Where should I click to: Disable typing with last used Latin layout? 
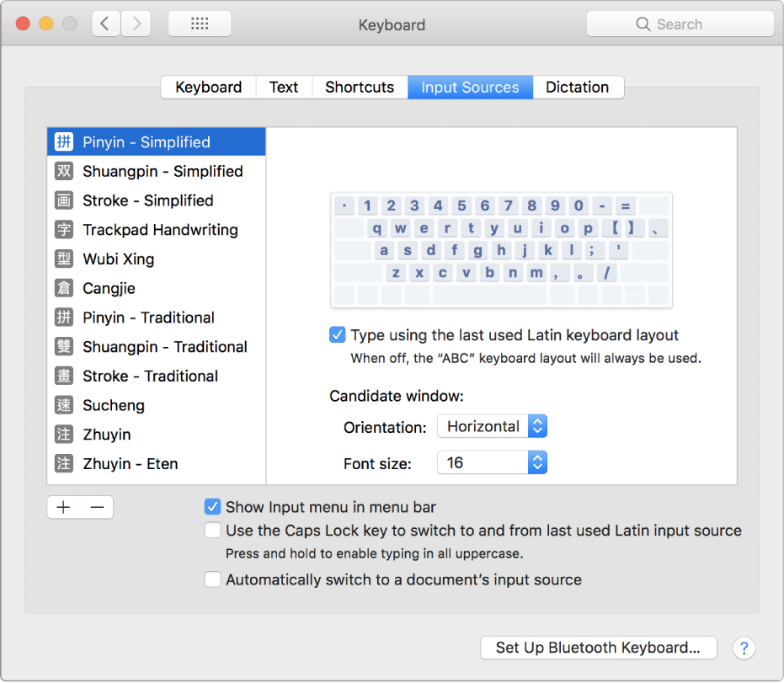(x=338, y=335)
